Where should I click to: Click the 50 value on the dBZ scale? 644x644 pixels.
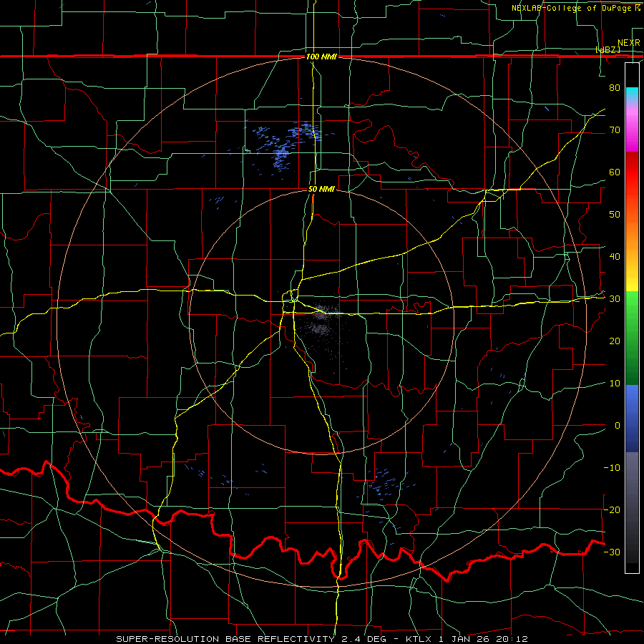tap(615, 215)
